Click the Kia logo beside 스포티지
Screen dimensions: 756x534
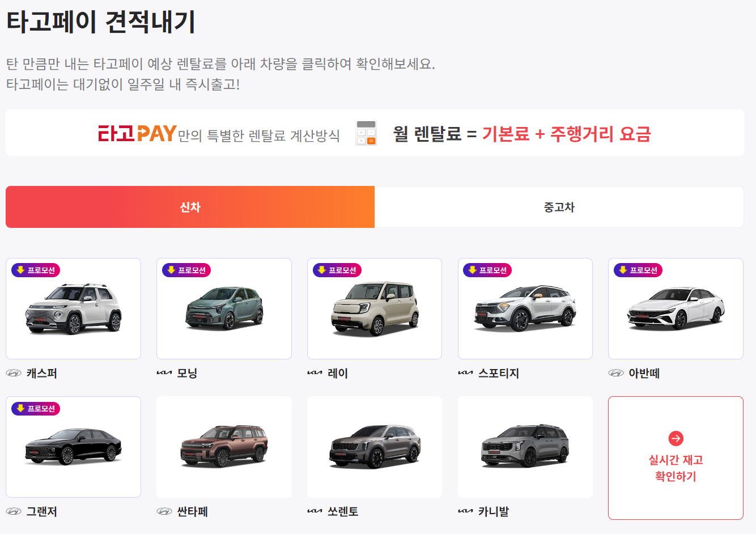click(x=465, y=373)
